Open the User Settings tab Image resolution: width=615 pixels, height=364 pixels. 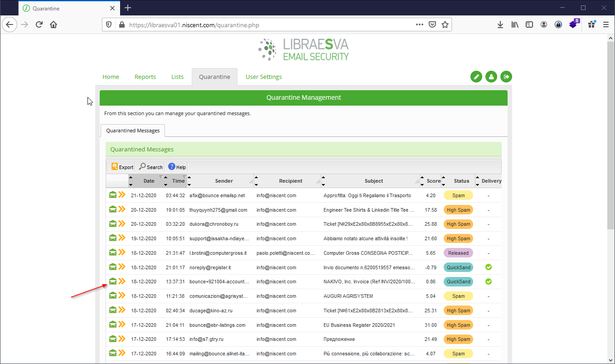tap(263, 77)
